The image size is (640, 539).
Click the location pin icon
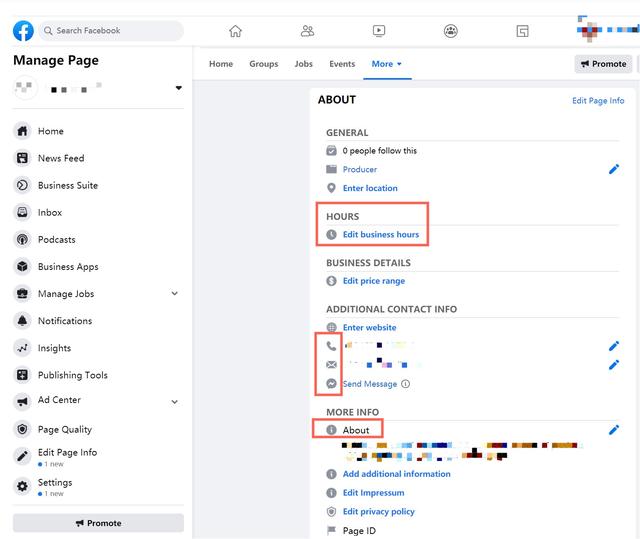click(331, 188)
